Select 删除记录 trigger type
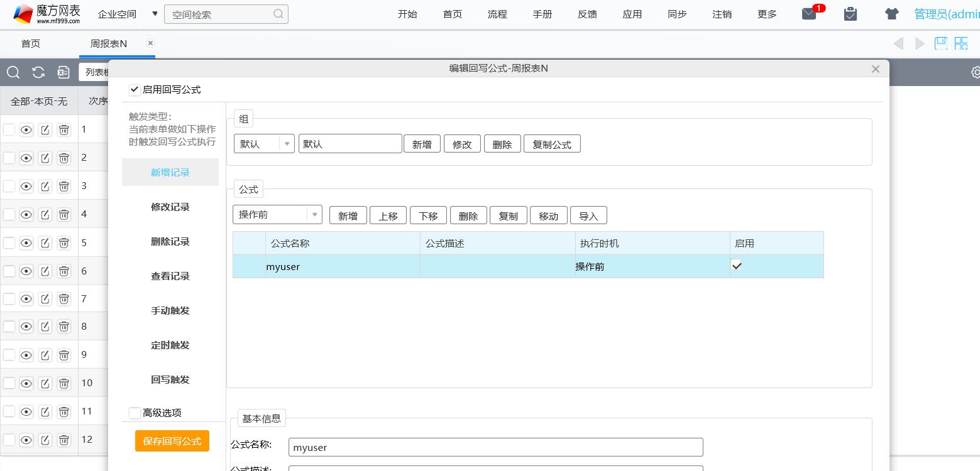The height and width of the screenshot is (471, 980). [170, 241]
